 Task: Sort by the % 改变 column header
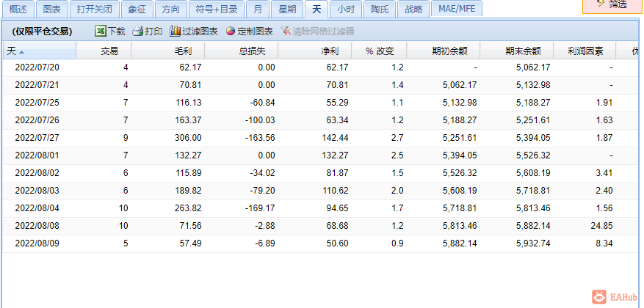pyautogui.click(x=380, y=51)
